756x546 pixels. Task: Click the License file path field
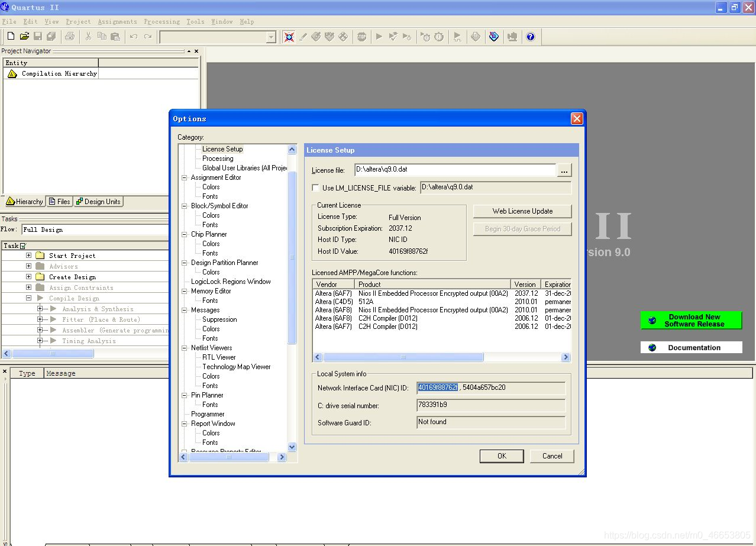(455, 170)
